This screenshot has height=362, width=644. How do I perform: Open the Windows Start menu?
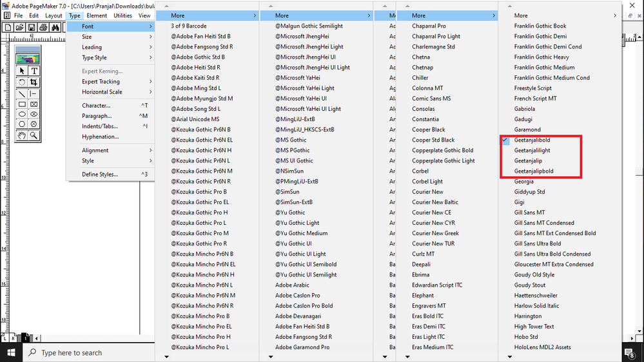coord(11,352)
